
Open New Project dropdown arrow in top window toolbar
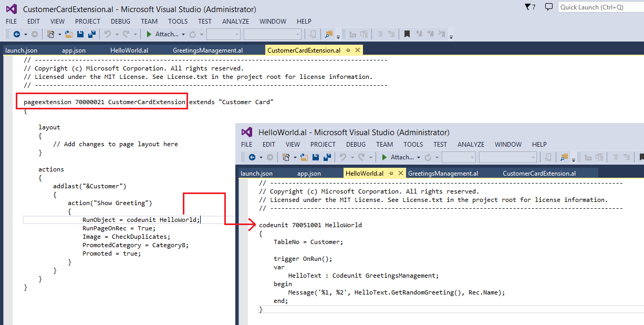pos(59,35)
